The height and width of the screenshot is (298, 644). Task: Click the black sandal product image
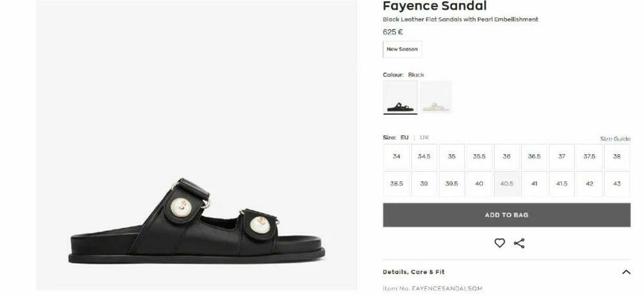[x=196, y=223]
